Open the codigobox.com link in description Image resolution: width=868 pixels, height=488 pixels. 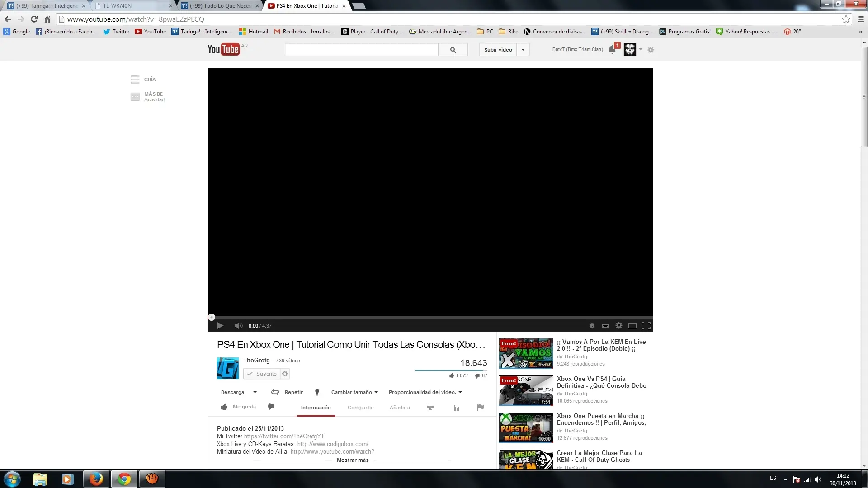[x=333, y=444]
